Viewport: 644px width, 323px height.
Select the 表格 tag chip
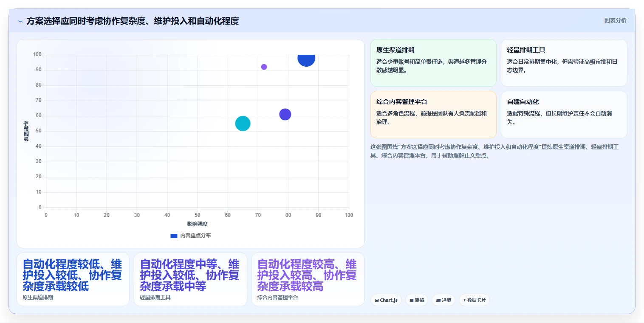(x=417, y=300)
